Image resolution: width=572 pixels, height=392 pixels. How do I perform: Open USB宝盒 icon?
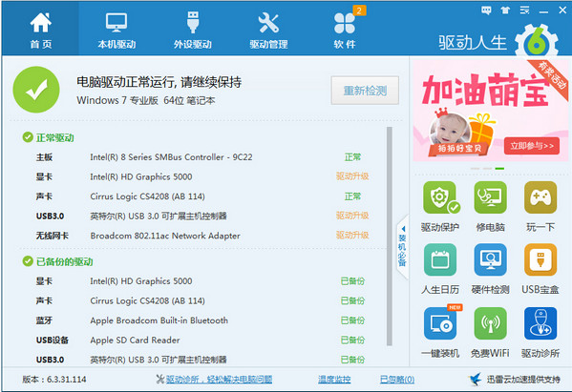tap(540, 259)
